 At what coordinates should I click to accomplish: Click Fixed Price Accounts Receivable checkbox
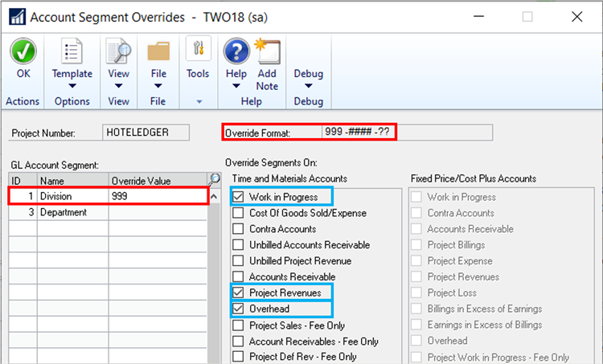point(416,229)
